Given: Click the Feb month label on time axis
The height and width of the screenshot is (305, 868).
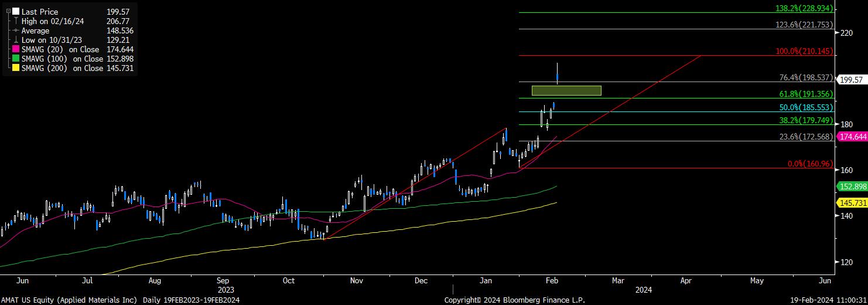Looking at the screenshot, I should (x=552, y=280).
